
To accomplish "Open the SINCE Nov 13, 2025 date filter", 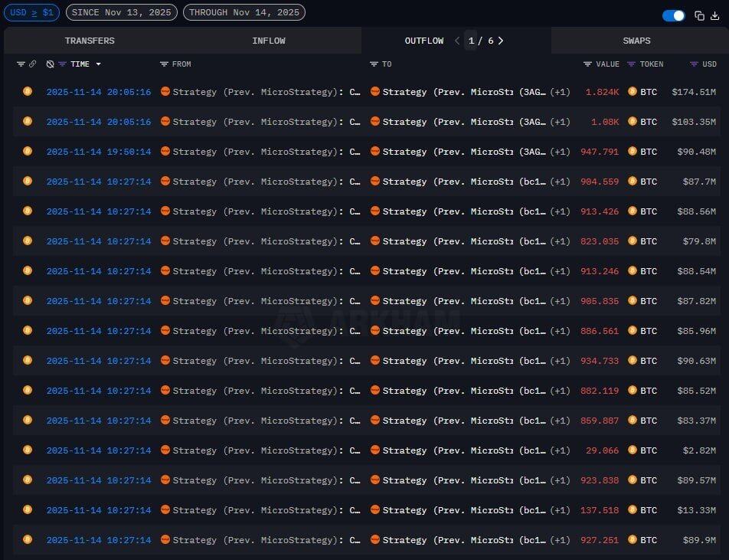I will click(x=122, y=12).
